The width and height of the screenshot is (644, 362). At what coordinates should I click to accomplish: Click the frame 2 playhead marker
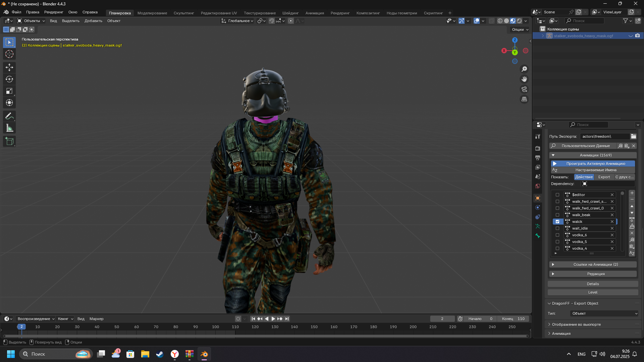[x=21, y=326]
